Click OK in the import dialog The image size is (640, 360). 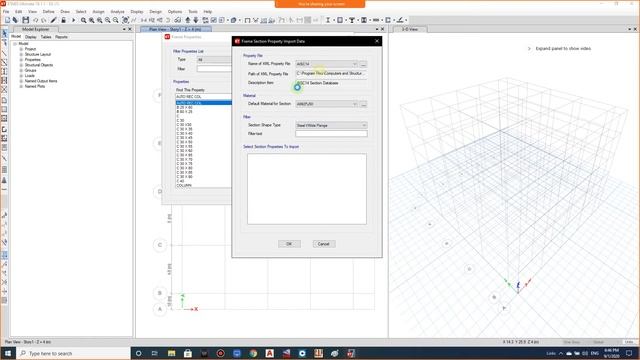[289, 244]
